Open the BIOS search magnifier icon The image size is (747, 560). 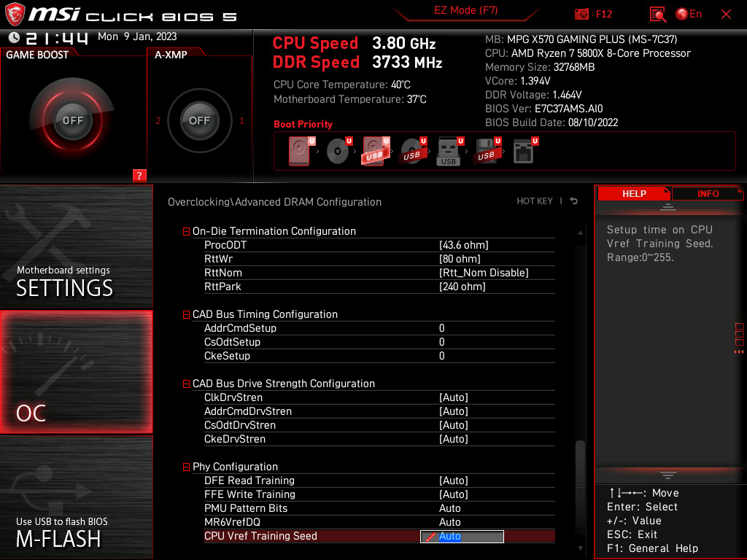pos(657,15)
